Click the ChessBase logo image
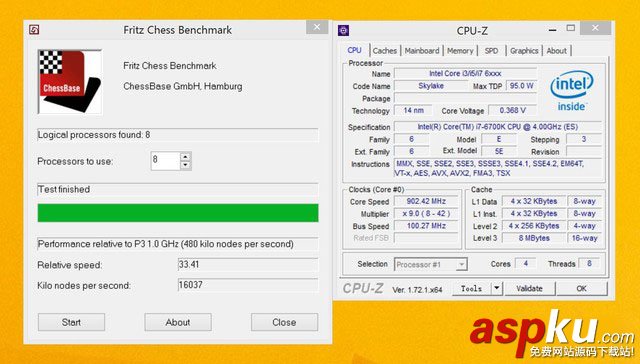The width and height of the screenshot is (640, 364). tap(70, 82)
